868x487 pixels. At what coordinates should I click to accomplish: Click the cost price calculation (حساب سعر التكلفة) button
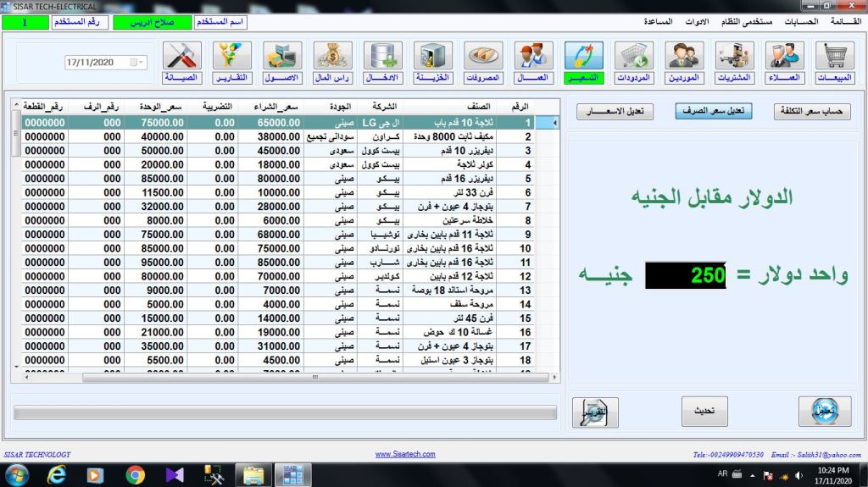[812, 112]
